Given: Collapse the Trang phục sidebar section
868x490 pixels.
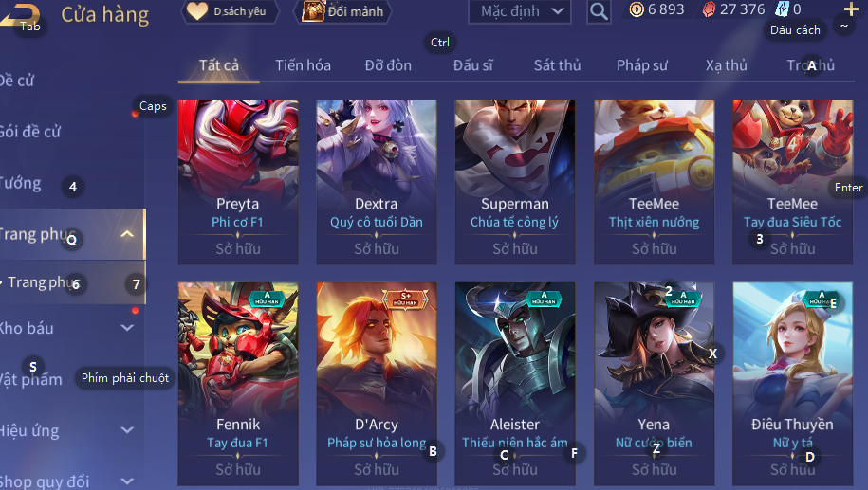Looking at the screenshot, I should pos(127,234).
